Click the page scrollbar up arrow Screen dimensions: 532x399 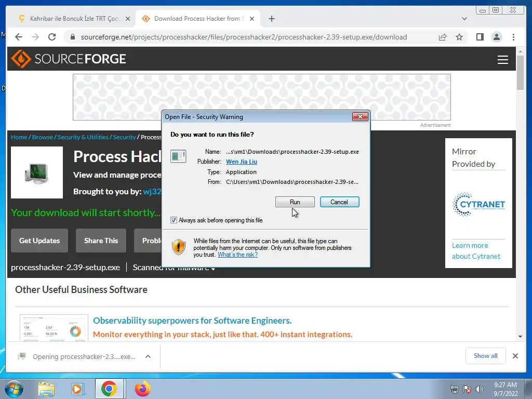pos(521,51)
